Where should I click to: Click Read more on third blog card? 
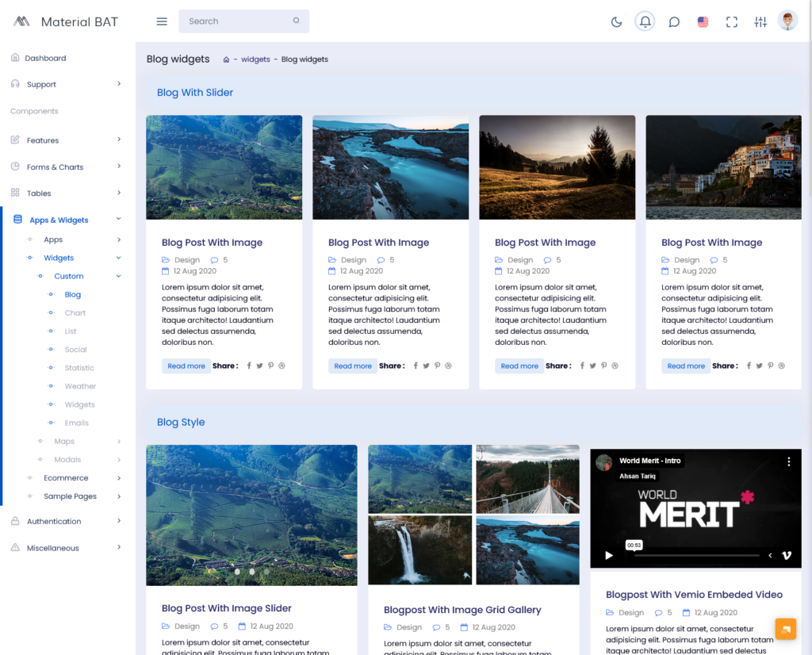pos(519,366)
